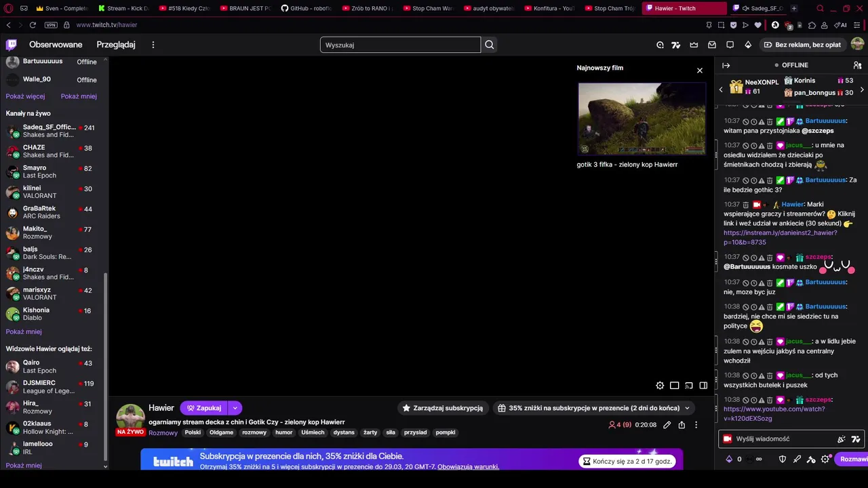Open the Prime loot crown icon
Viewport: 868px width, 488px height.
click(x=694, y=45)
